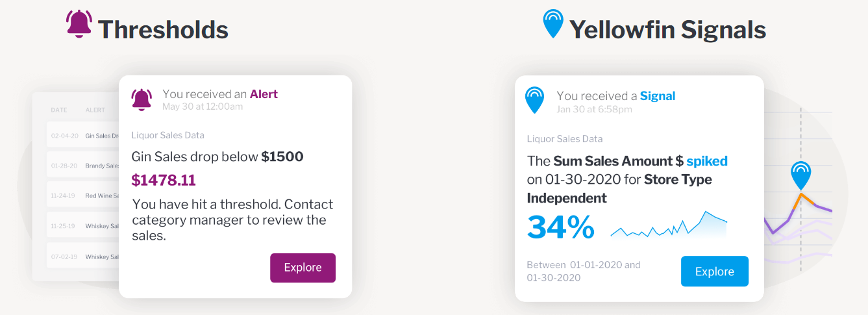Open the highlighted Alert link text
Screen dimensions: 868x315
coord(264,94)
